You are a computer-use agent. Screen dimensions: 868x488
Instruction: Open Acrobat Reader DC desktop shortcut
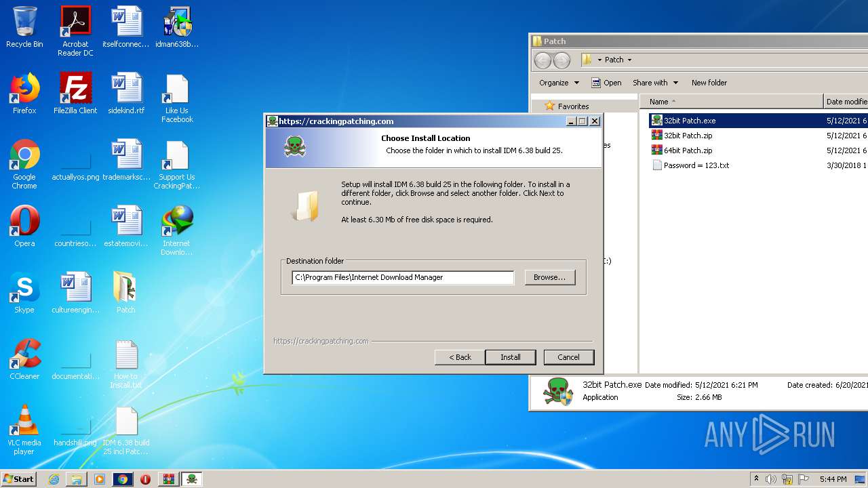(x=75, y=31)
